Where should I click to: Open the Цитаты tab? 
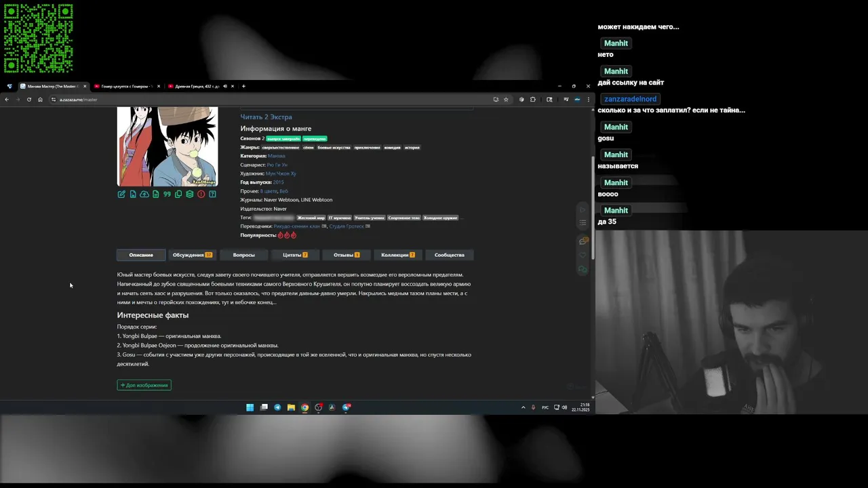295,255
